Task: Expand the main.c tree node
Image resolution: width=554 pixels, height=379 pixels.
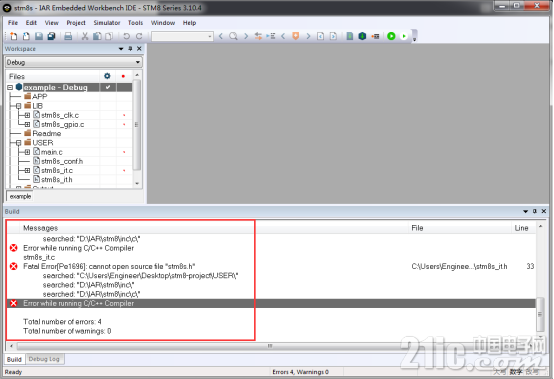Action: [27, 152]
